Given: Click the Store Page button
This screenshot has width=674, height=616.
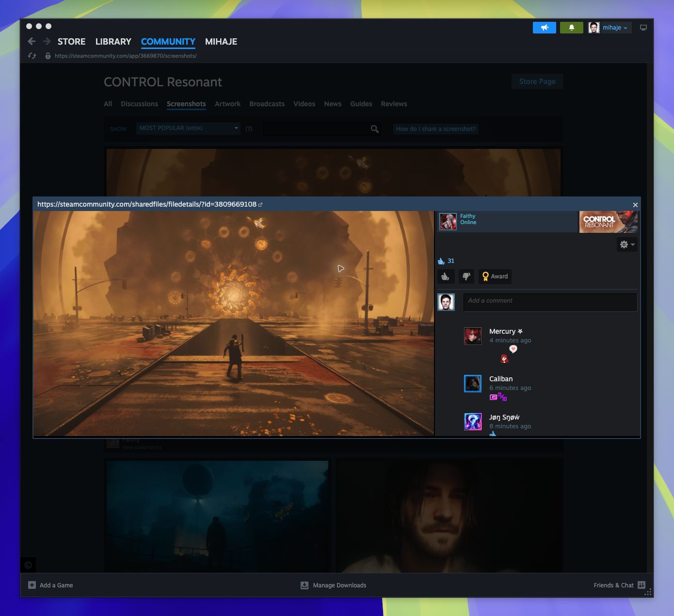Looking at the screenshot, I should click(537, 81).
